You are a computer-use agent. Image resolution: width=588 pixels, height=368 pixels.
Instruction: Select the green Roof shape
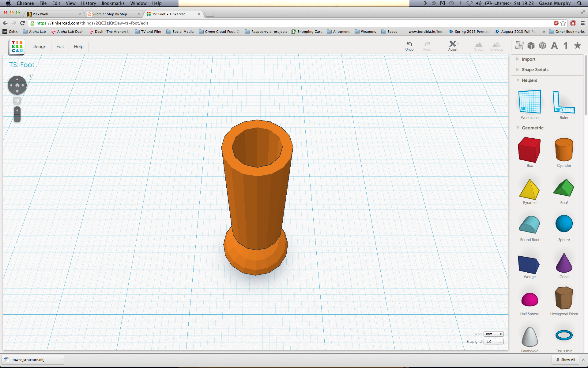(564, 188)
